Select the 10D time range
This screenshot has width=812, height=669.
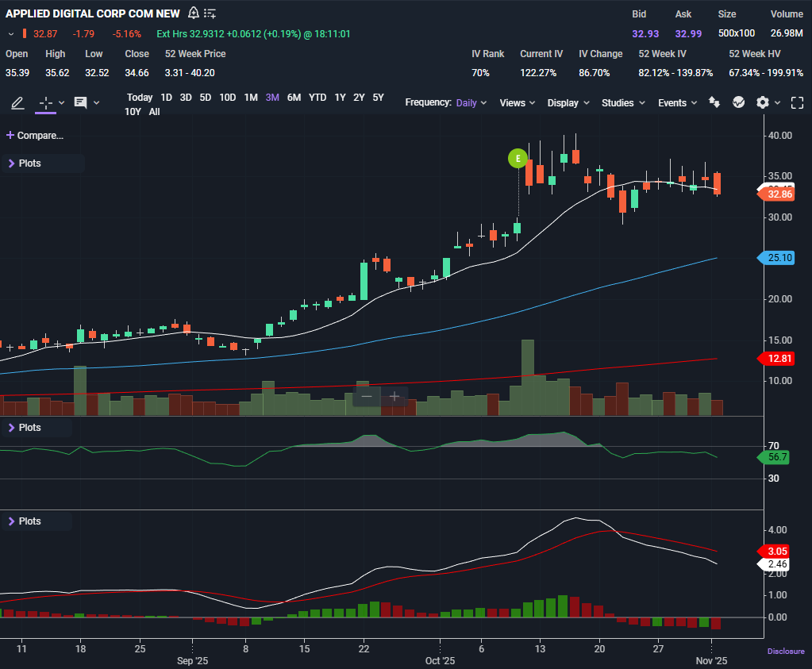(227, 98)
